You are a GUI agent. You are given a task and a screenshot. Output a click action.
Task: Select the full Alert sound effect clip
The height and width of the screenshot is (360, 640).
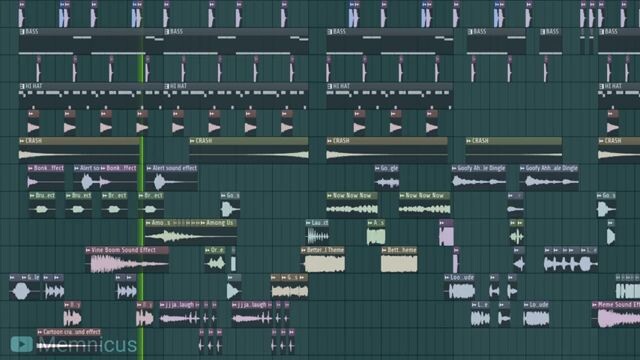point(171,178)
